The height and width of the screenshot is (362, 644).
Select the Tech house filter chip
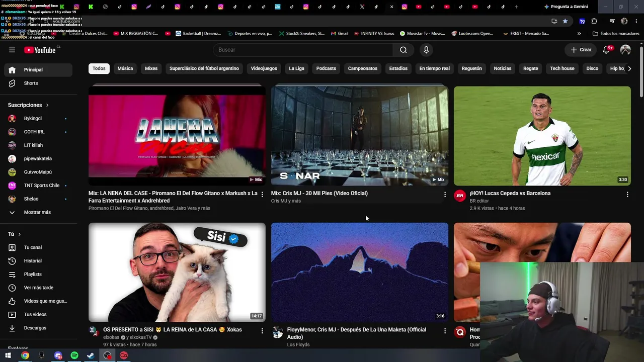click(x=562, y=68)
